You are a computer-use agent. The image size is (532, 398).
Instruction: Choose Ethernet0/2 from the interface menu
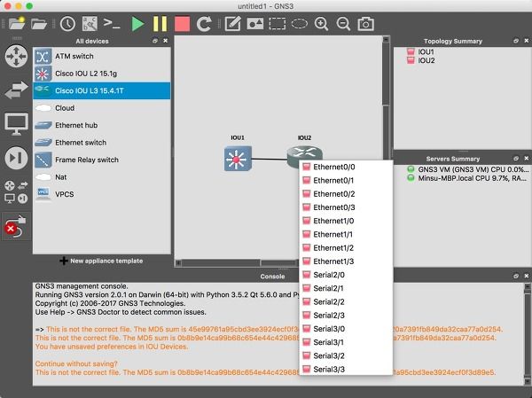pyautogui.click(x=346, y=194)
